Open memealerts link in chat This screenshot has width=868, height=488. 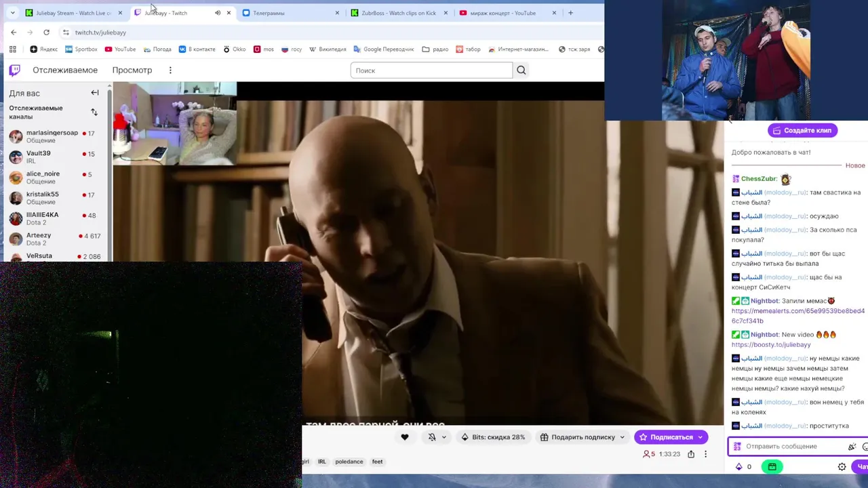pyautogui.click(x=798, y=316)
